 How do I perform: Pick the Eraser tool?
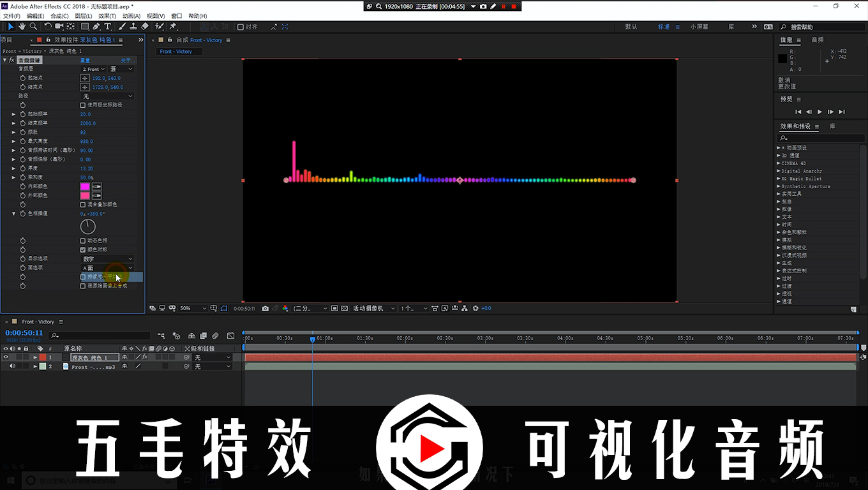click(145, 27)
